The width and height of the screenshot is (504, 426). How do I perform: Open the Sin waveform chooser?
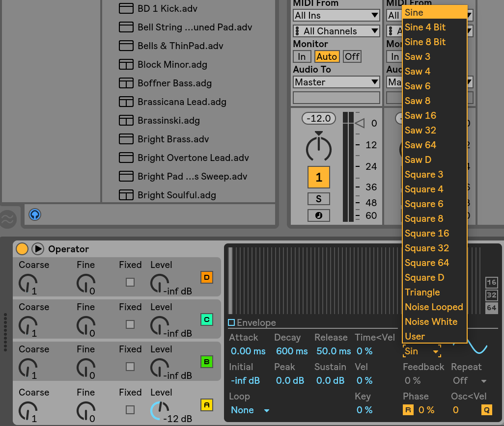pyautogui.click(x=421, y=351)
